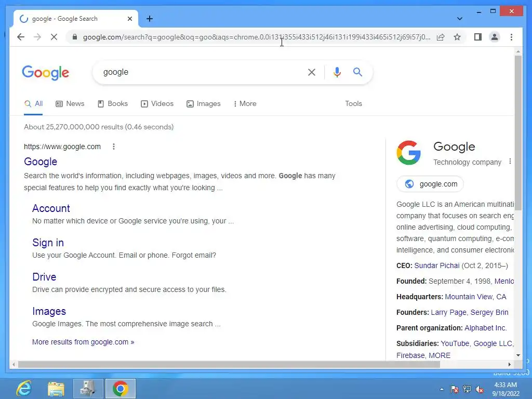Click the google.com chip in knowledge panel
Screen dimensions: 532x399
430,184
